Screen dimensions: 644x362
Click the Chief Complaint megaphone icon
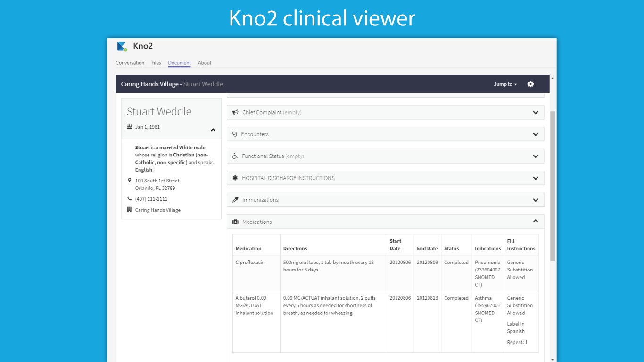[235, 112]
